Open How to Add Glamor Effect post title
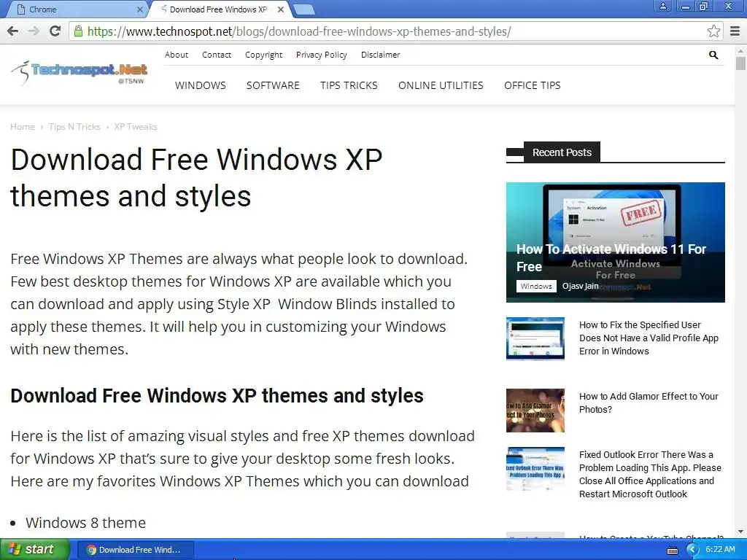 [649, 402]
